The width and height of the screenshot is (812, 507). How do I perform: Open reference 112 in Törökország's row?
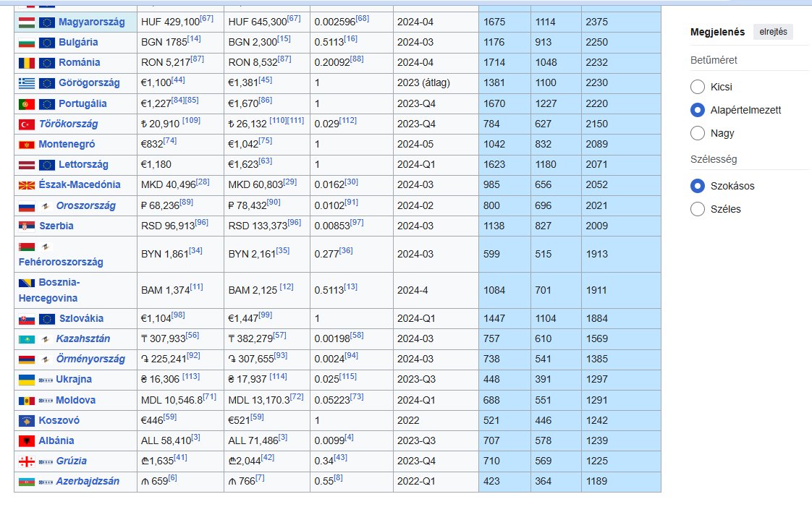point(348,121)
